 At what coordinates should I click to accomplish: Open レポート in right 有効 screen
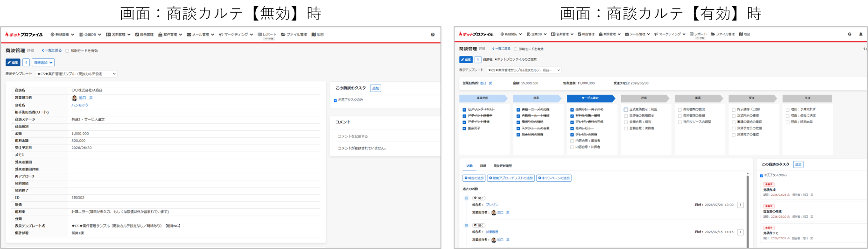tap(698, 34)
